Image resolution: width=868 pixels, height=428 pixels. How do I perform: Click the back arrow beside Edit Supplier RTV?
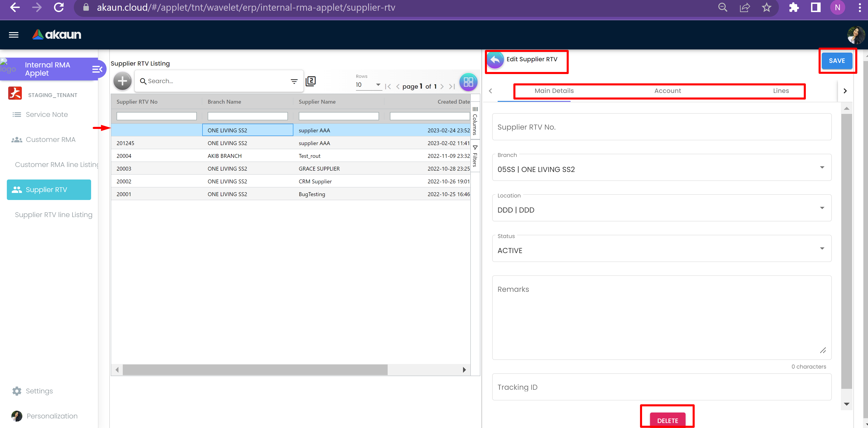click(495, 60)
